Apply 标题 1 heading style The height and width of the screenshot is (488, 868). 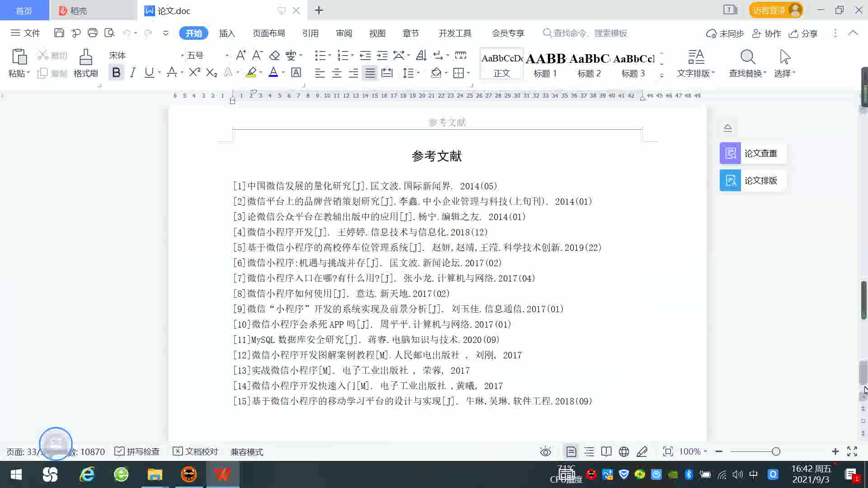point(545,64)
